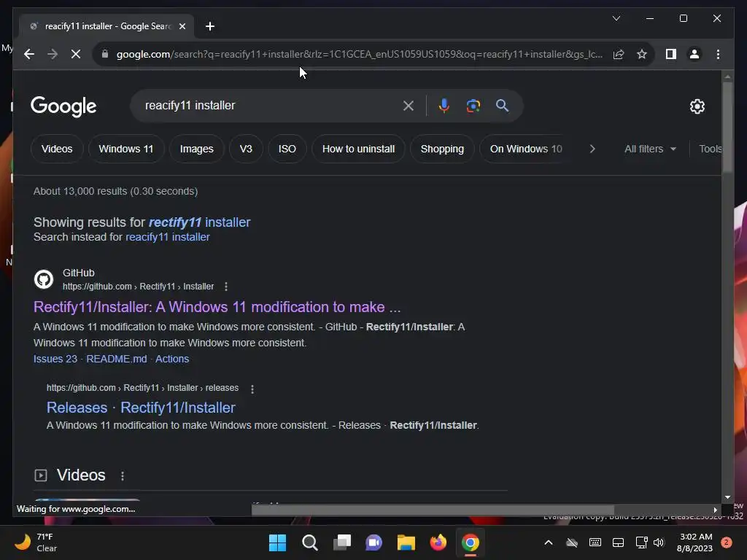Search by voice with the microphone
747x560 pixels.
[444, 106]
